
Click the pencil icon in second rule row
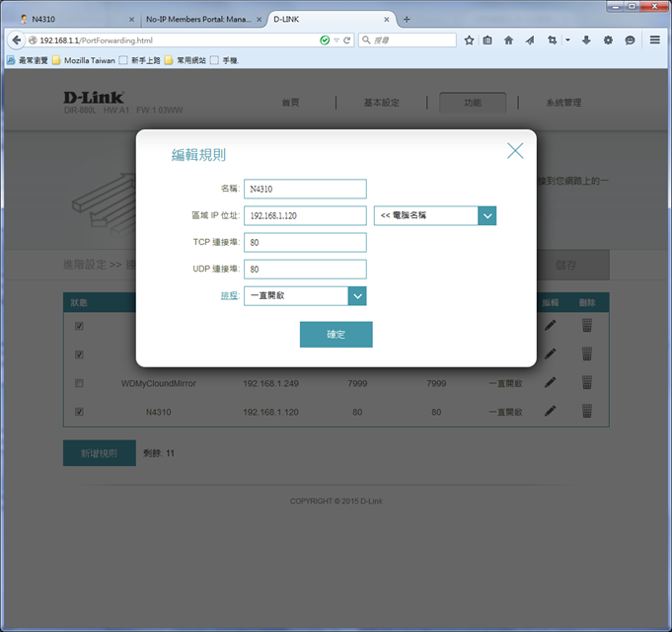pyautogui.click(x=551, y=354)
